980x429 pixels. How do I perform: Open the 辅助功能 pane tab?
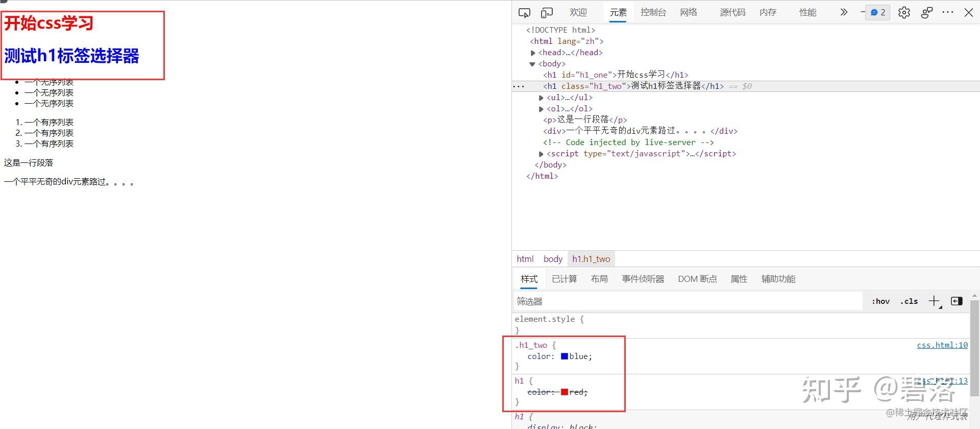point(778,279)
